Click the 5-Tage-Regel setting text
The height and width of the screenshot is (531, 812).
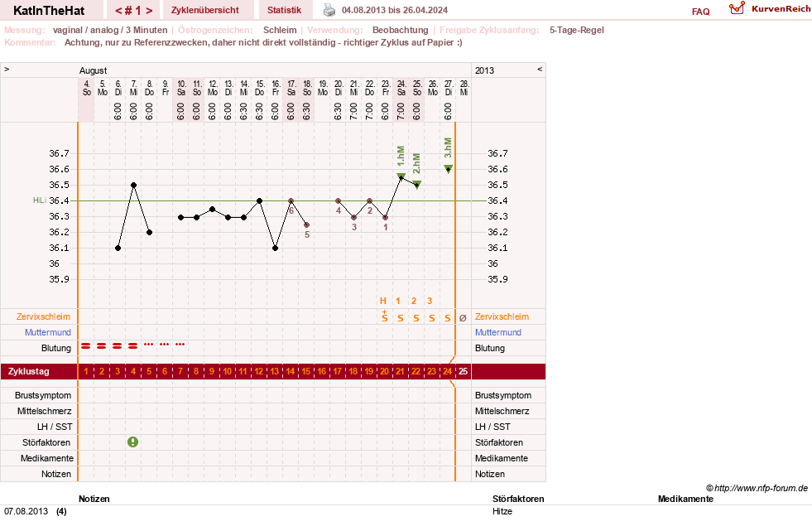pyautogui.click(x=576, y=30)
